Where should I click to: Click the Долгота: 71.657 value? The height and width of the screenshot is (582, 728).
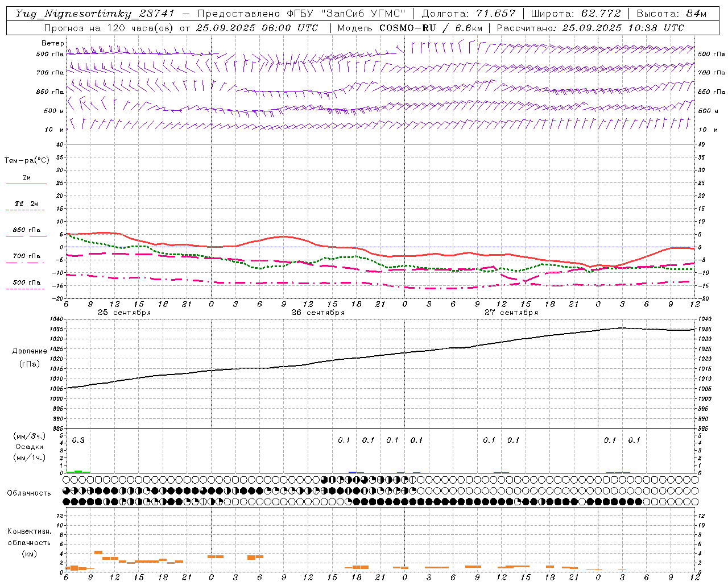[469, 14]
